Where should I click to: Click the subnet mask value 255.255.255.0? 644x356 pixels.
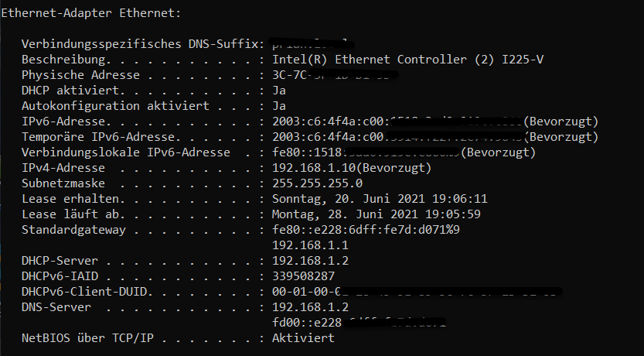pyautogui.click(x=318, y=183)
